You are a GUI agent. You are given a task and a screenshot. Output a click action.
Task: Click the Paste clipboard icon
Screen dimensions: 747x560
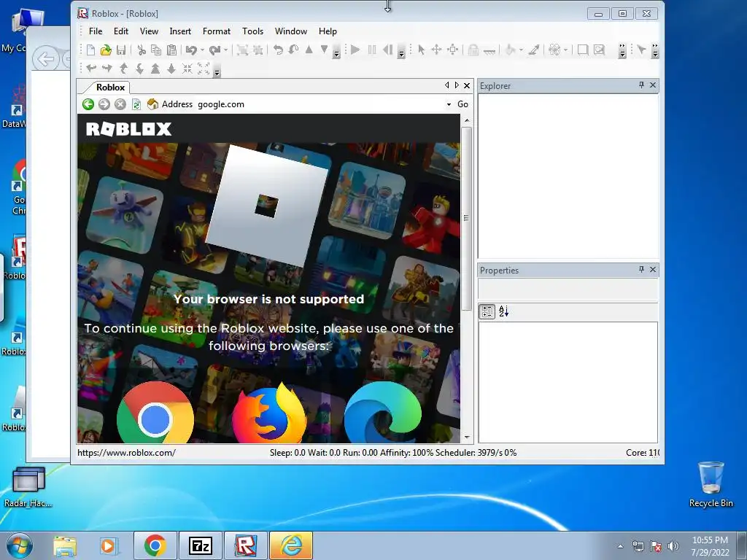pos(171,50)
